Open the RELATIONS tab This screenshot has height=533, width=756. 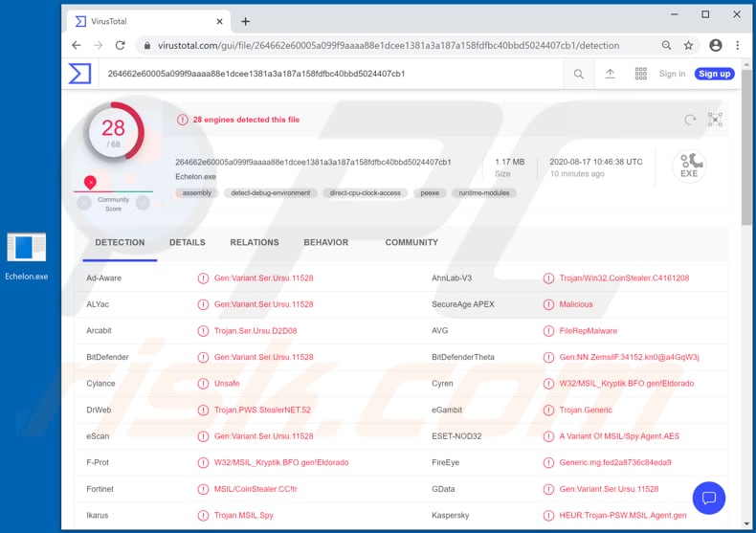pyautogui.click(x=255, y=242)
